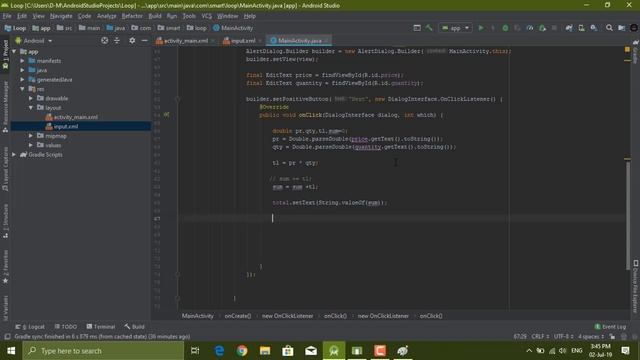640x360 pixels.
Task: Open Windows Start menu
Action: pyautogui.click(x=11, y=351)
